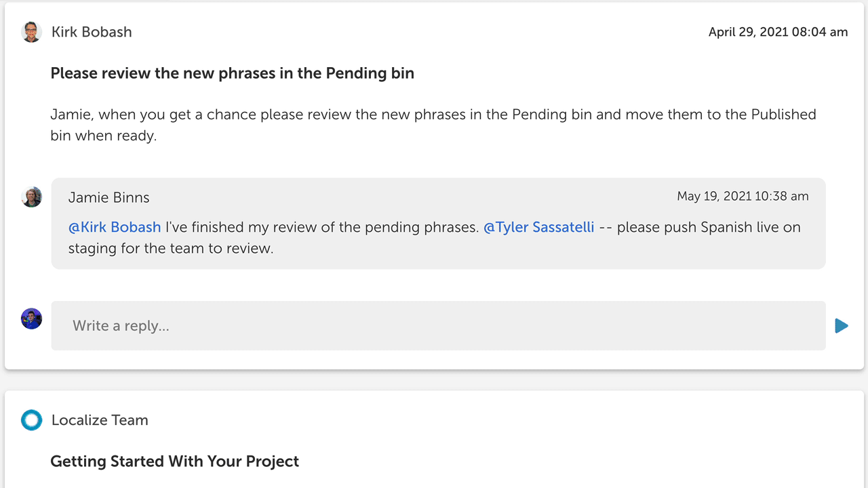Click inside the "Write a reply..." field
868x488 pixels.
pyautogui.click(x=438, y=326)
